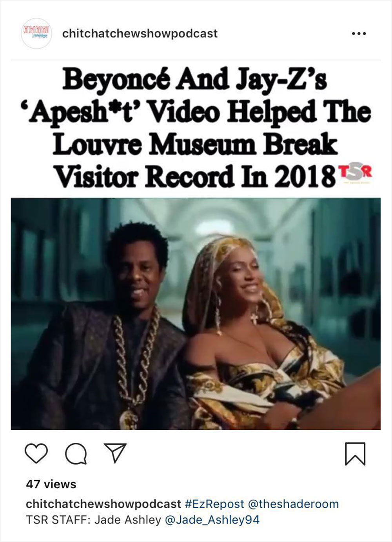Open the chitchatchewshowpodcast username in the header
The width and height of the screenshot is (392, 542).
point(140,34)
